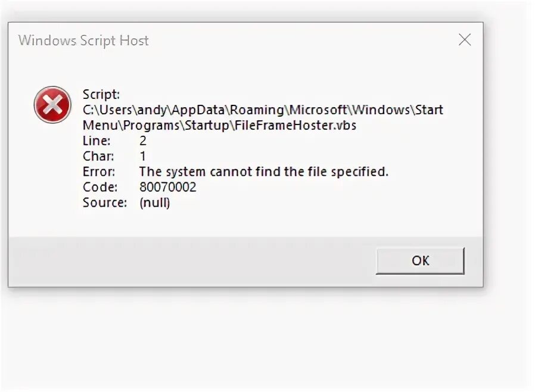
Task: Click the "Source:" label
Action: 105,203
